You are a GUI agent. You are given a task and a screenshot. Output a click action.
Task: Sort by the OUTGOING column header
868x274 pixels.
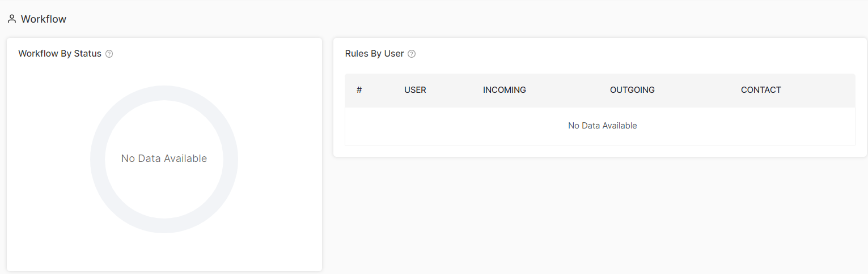coord(632,90)
